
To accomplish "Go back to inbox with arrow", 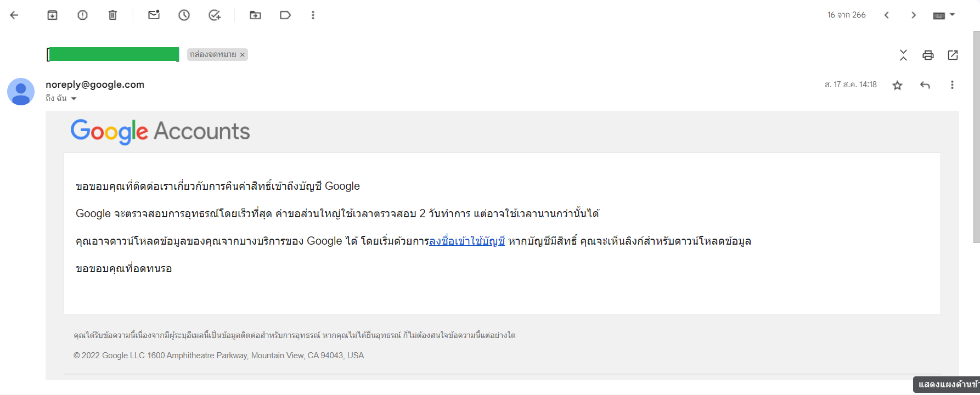I will [x=14, y=15].
